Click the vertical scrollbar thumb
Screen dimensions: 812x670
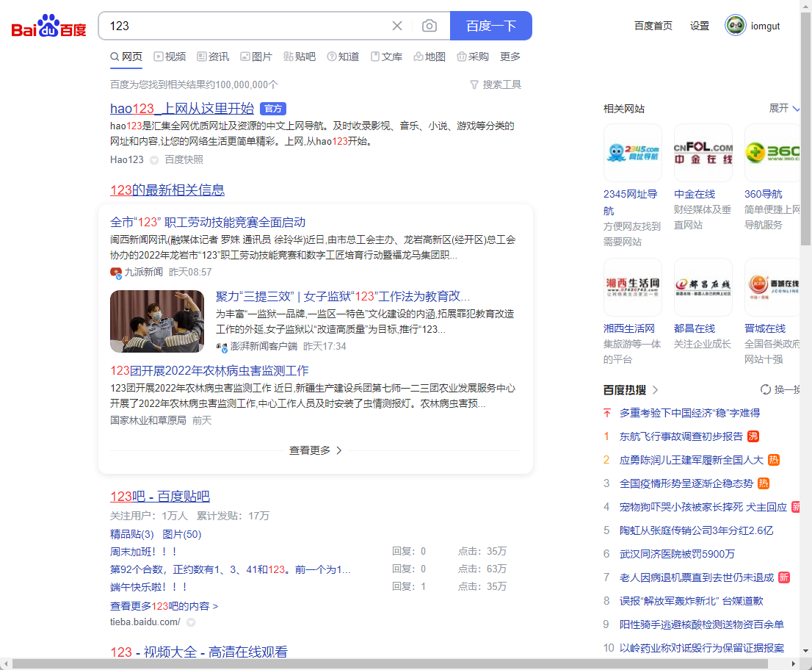click(806, 129)
